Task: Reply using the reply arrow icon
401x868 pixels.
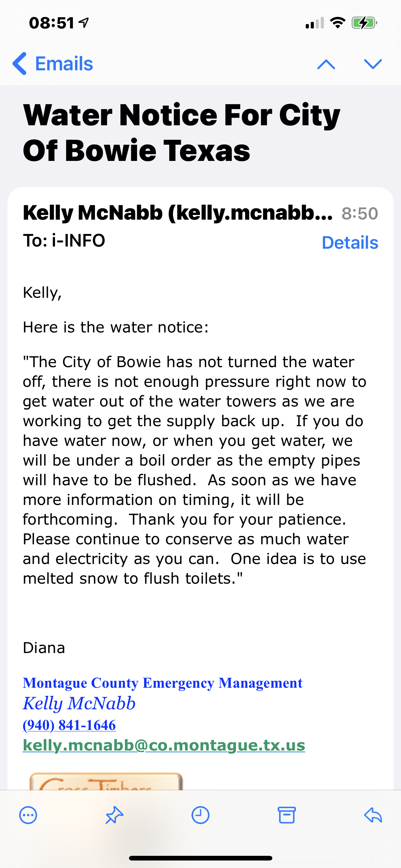Action: click(x=373, y=815)
